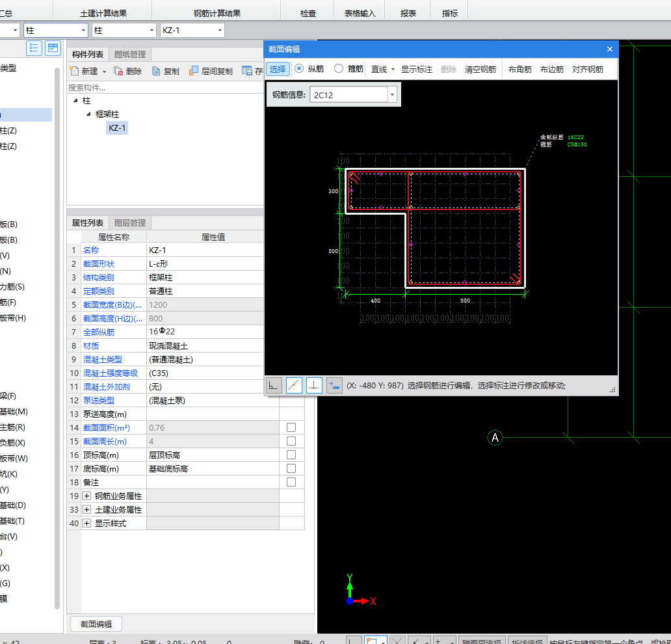This screenshot has width=671, height=644.
Task: Click the 16C22 rebar annotation in section view
Action: [575, 137]
